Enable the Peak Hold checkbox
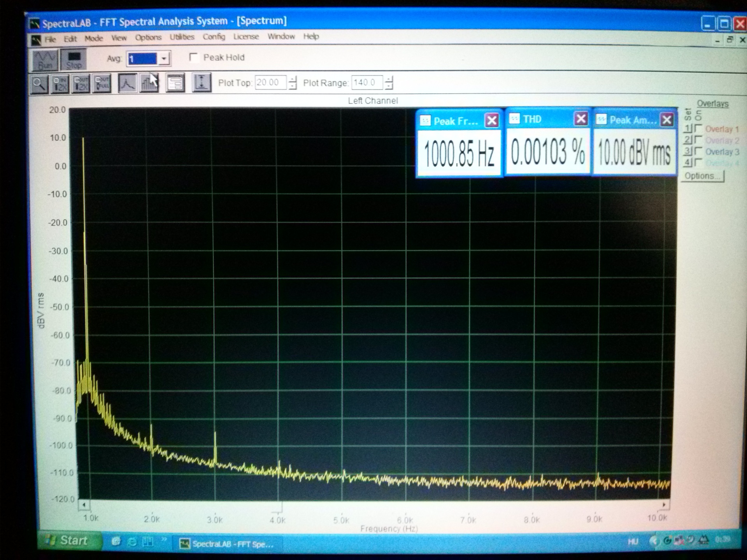This screenshot has height=560, width=747. coord(193,58)
